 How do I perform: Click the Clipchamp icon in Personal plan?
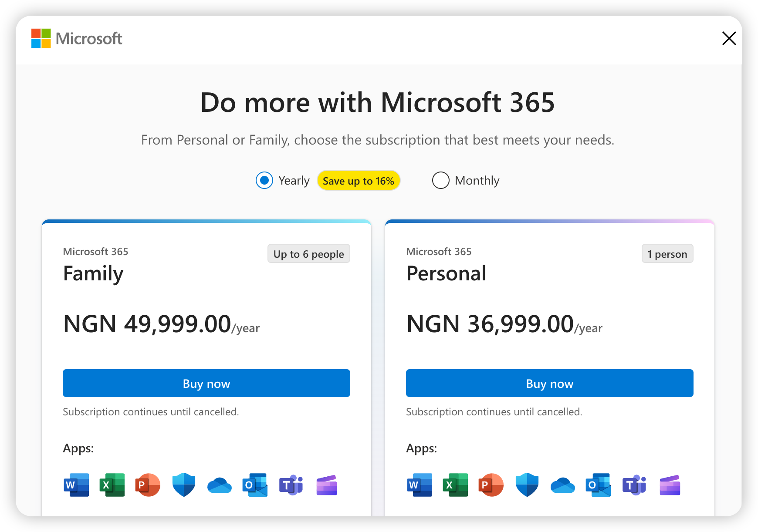coord(670,485)
